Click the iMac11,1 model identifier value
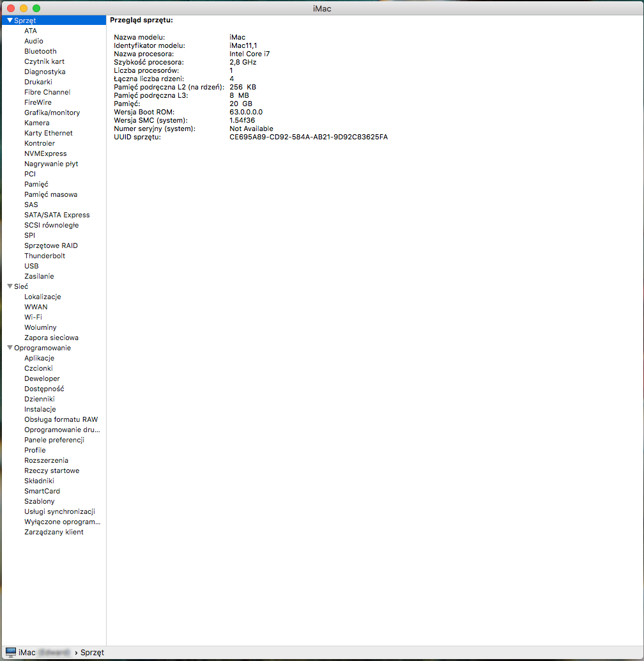This screenshot has height=661, width=644. click(x=243, y=45)
